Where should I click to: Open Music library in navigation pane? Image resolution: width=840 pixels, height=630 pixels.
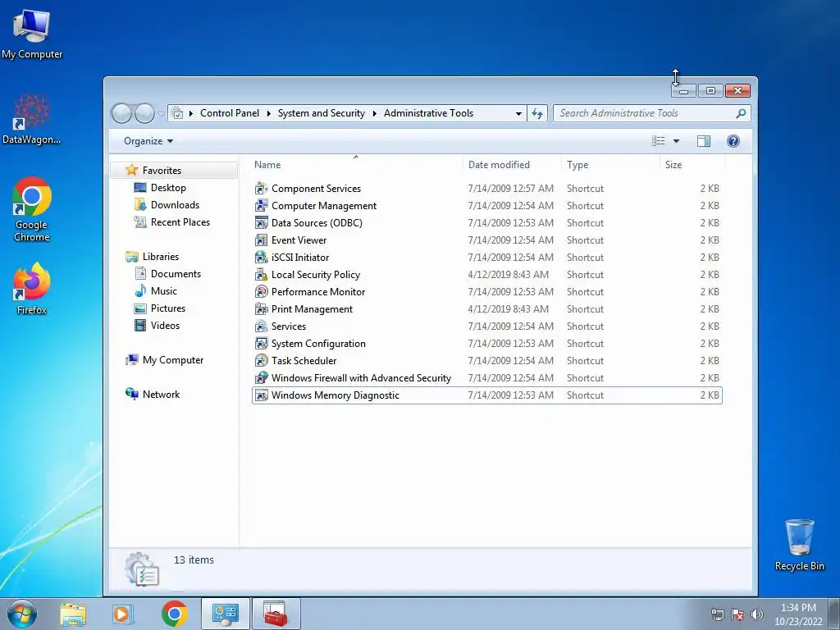[163, 291]
